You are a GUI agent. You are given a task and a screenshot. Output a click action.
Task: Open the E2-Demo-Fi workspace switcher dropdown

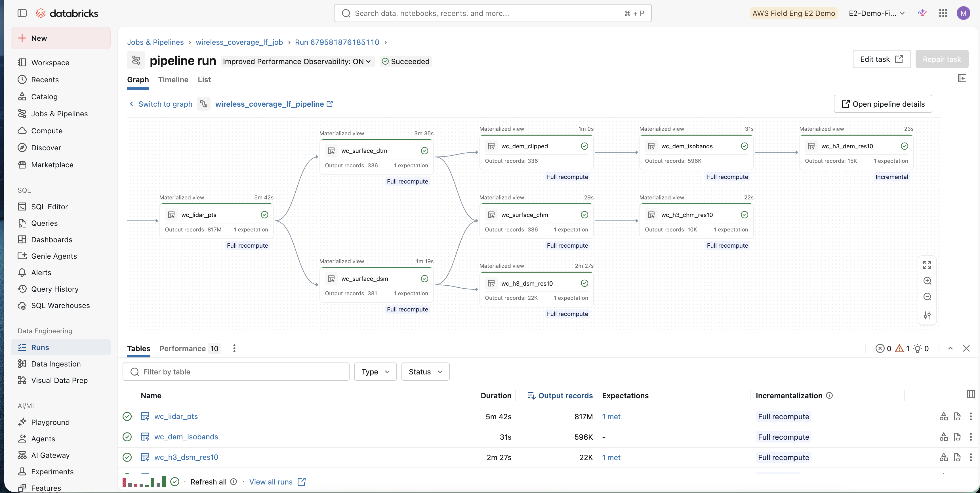tap(876, 13)
